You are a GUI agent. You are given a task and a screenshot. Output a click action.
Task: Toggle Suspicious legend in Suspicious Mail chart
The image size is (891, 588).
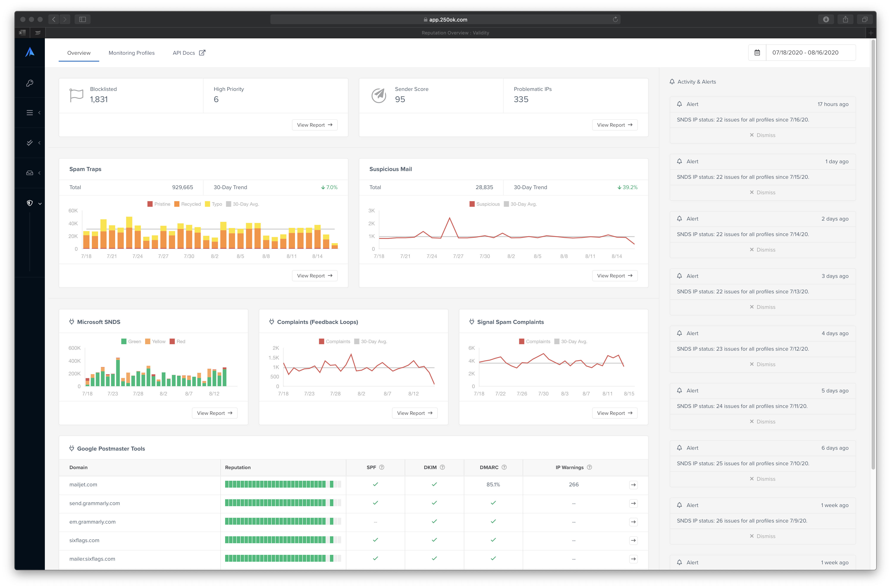484,204
